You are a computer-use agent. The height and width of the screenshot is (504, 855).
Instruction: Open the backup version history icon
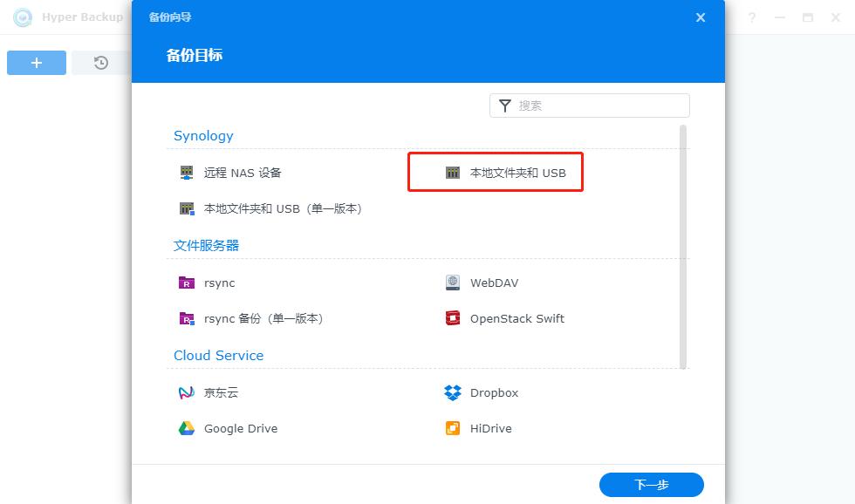(99, 62)
